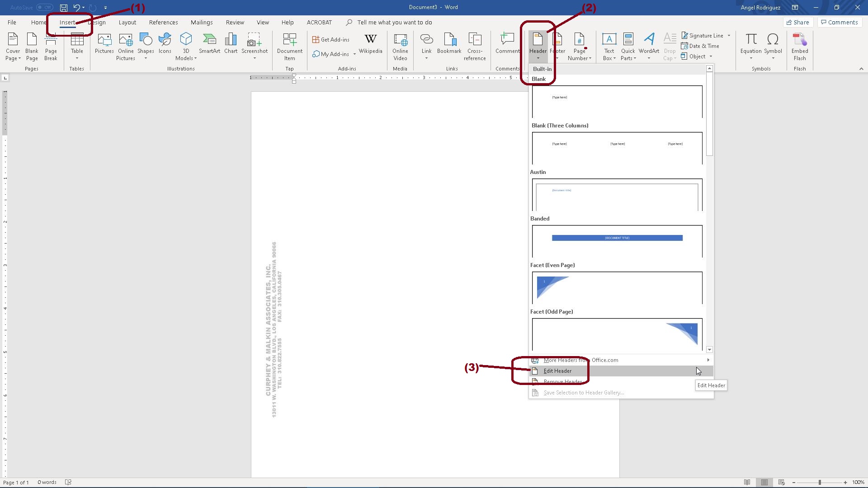Open the Comments button

tap(839, 22)
